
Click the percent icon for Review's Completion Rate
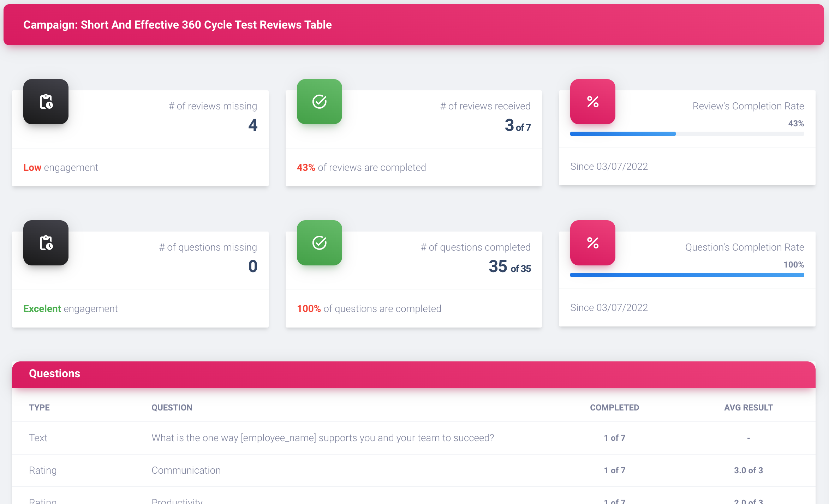(592, 102)
